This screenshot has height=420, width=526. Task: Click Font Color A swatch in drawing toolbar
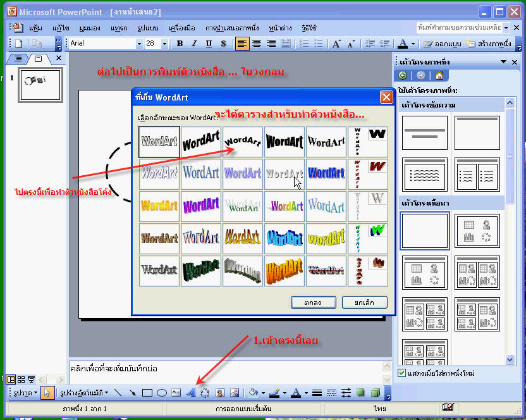point(296,392)
